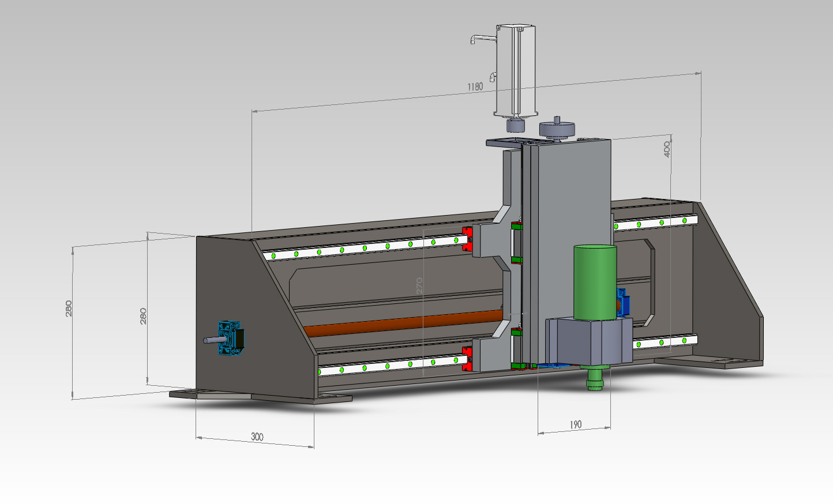Screen dimensions: 833x504
Task: Select the outermost 280 height dimension
Action: tap(69, 309)
